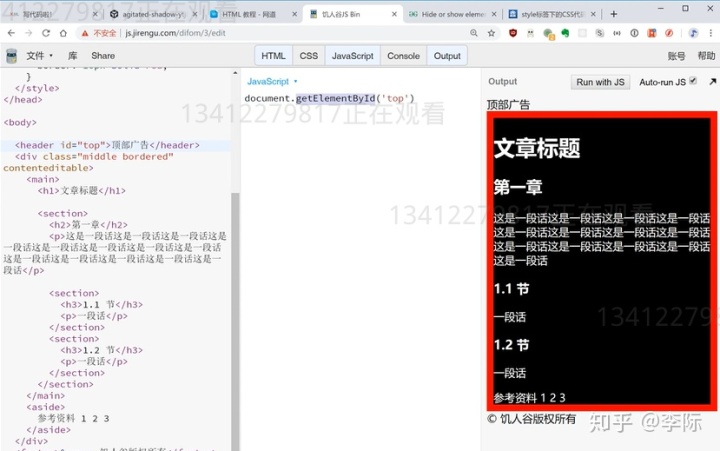This screenshot has height=451, width=720.
Task: Close the Hide or show browser tab
Action: pyautogui.click(x=494, y=14)
